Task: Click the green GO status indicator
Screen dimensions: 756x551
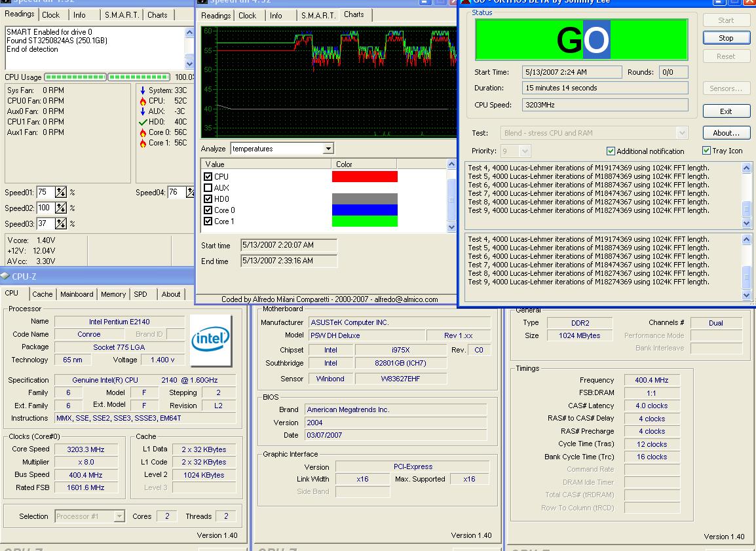Action: pyautogui.click(x=582, y=40)
